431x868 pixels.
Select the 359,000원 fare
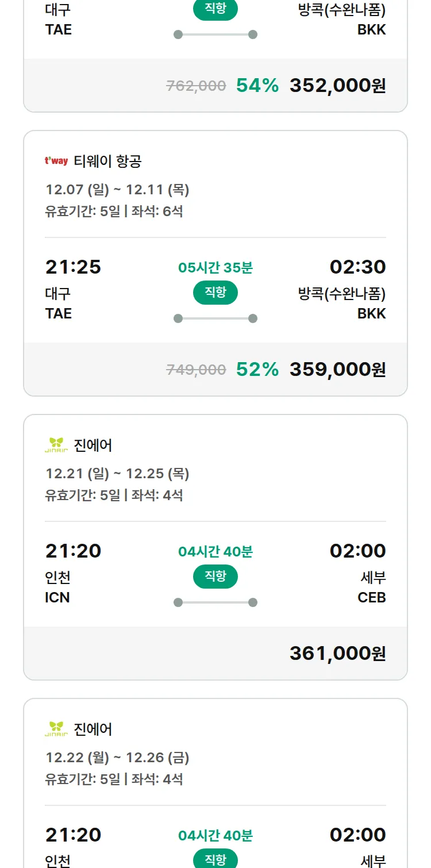[337, 370]
